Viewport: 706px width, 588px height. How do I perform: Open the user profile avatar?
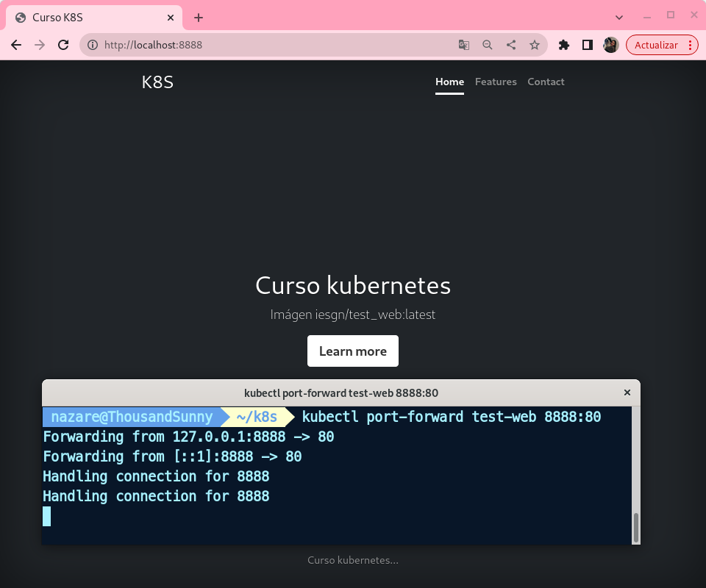point(610,45)
